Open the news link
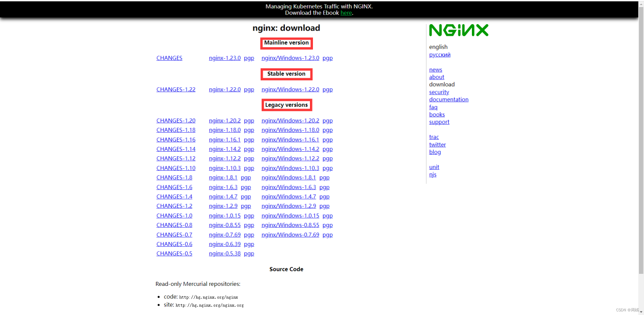 point(435,69)
